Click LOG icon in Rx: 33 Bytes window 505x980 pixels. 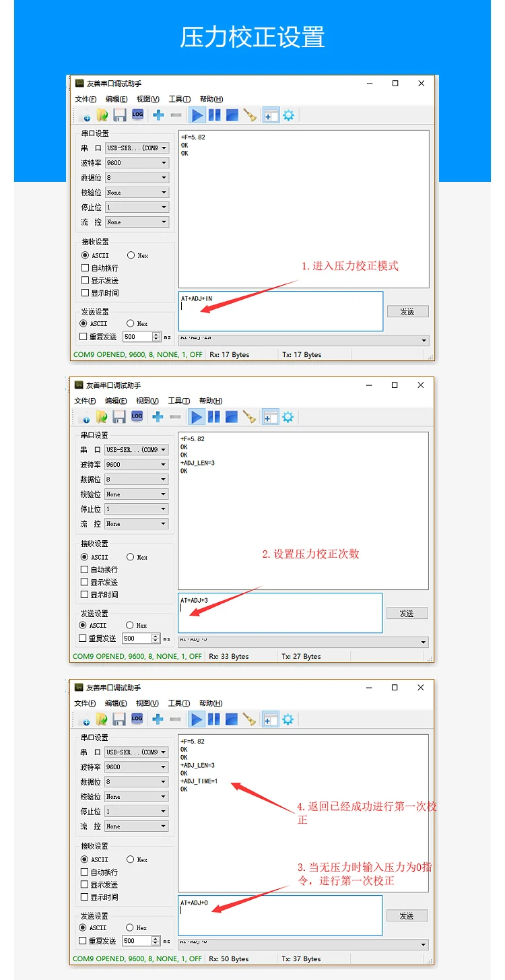[x=137, y=416]
